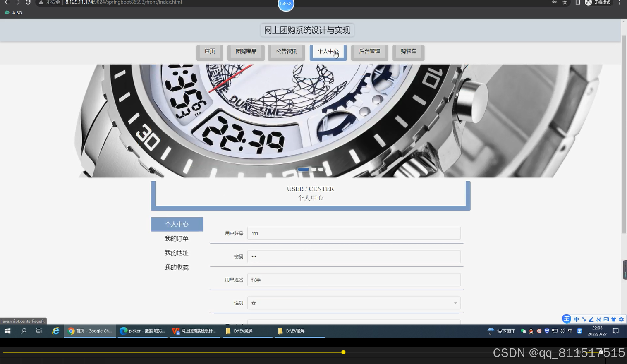Click the 网上团购系统设计与实现 site title
627x364 pixels.
(307, 30)
